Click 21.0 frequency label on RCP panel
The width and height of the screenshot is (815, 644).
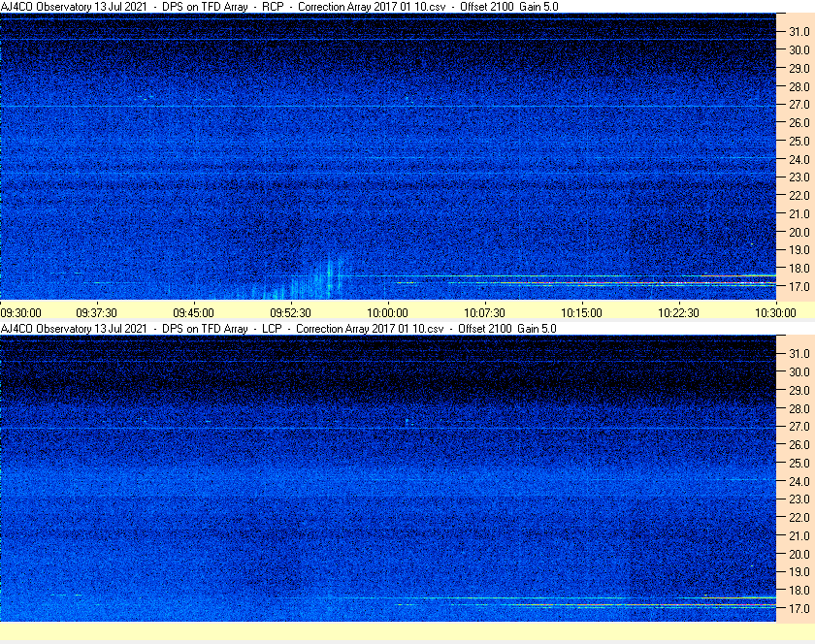click(x=799, y=213)
